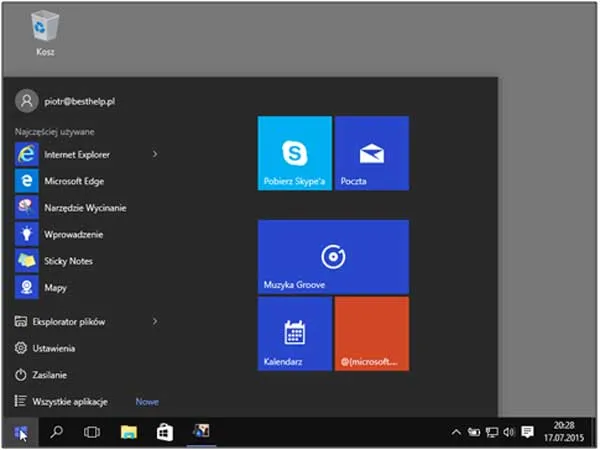Expand the Eksplorator plików submenu arrow

pyautogui.click(x=155, y=322)
